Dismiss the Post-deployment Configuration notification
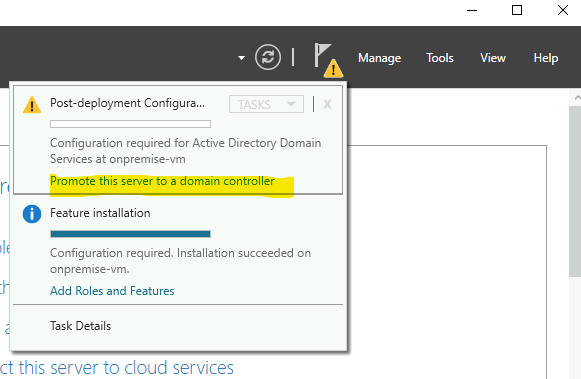Image resolution: width=581 pixels, height=379 pixels. click(x=327, y=104)
